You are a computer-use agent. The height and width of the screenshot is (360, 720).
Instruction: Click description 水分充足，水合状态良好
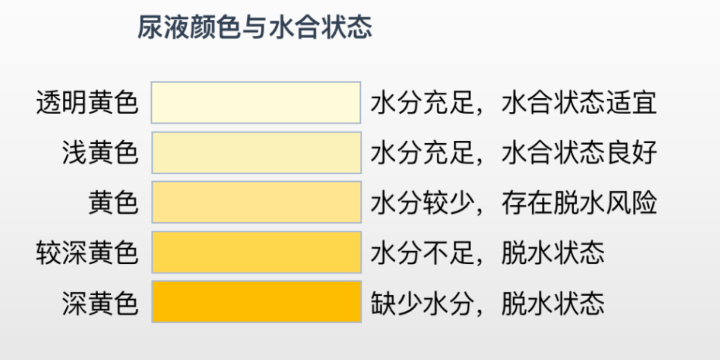click(x=514, y=152)
